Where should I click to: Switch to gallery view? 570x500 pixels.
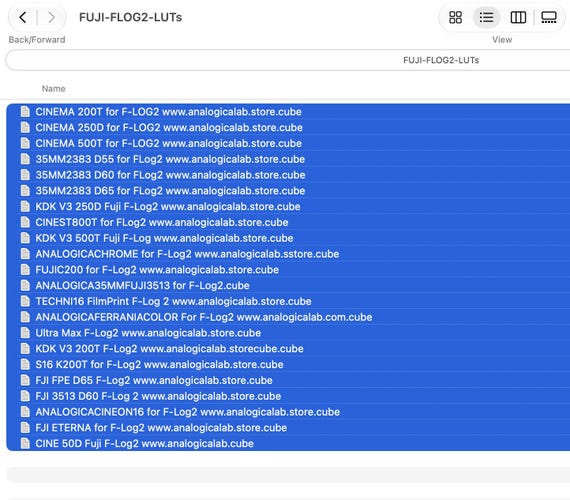pos(549,17)
